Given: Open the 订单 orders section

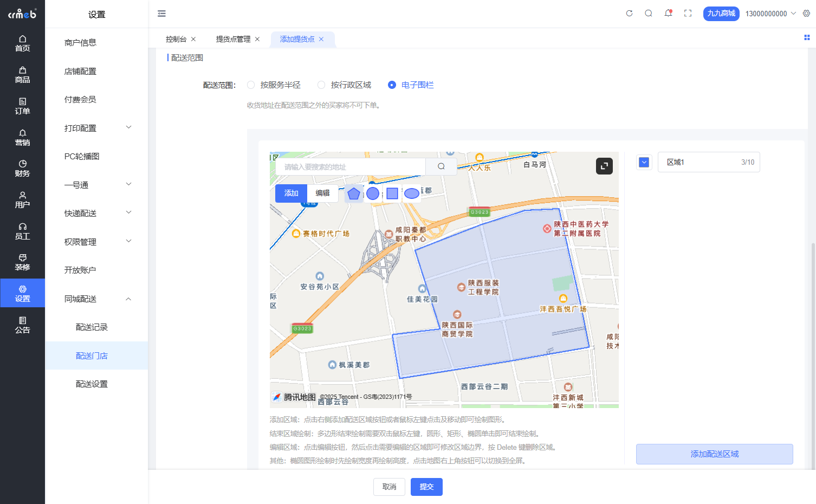Looking at the screenshot, I should (x=22, y=106).
